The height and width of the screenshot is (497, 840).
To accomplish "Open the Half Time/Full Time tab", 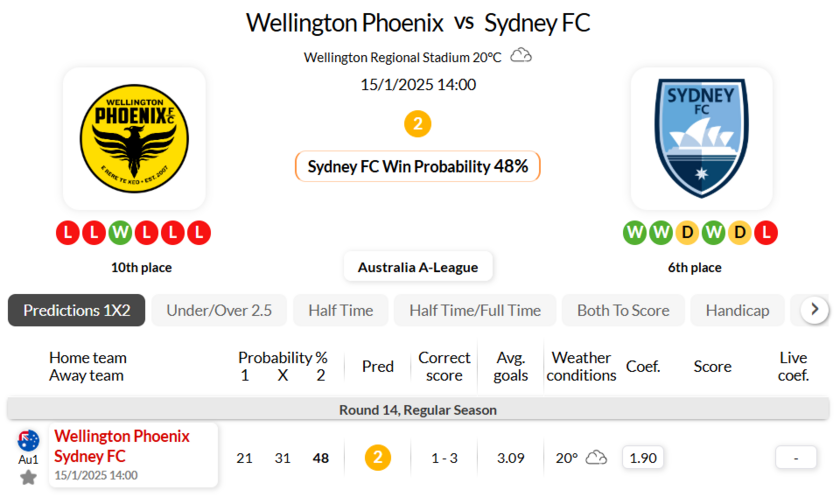I will pyautogui.click(x=475, y=310).
